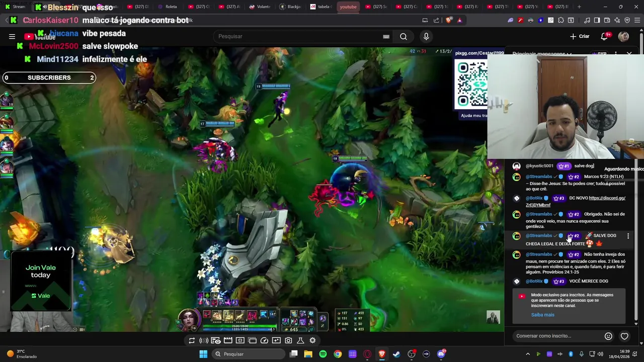Viewport: 644px width, 362px height.
Task: Click the dotted window icon in player toolbar
Action: pyautogui.click(x=252, y=340)
